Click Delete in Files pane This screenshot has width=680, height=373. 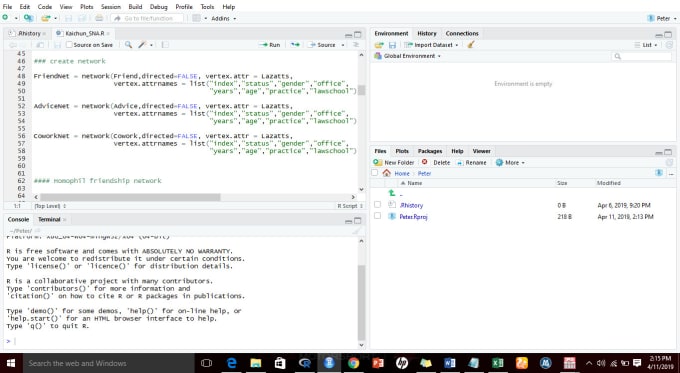436,162
